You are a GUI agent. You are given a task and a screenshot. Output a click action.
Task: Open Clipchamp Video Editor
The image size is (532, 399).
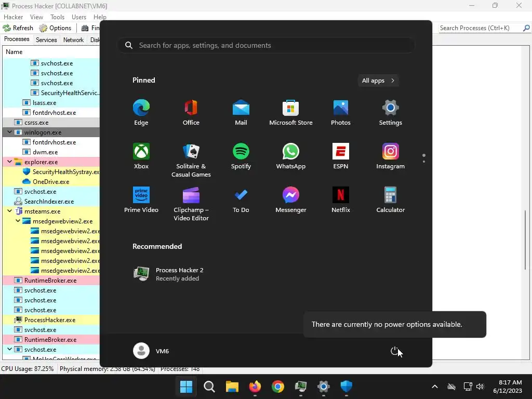(191, 204)
